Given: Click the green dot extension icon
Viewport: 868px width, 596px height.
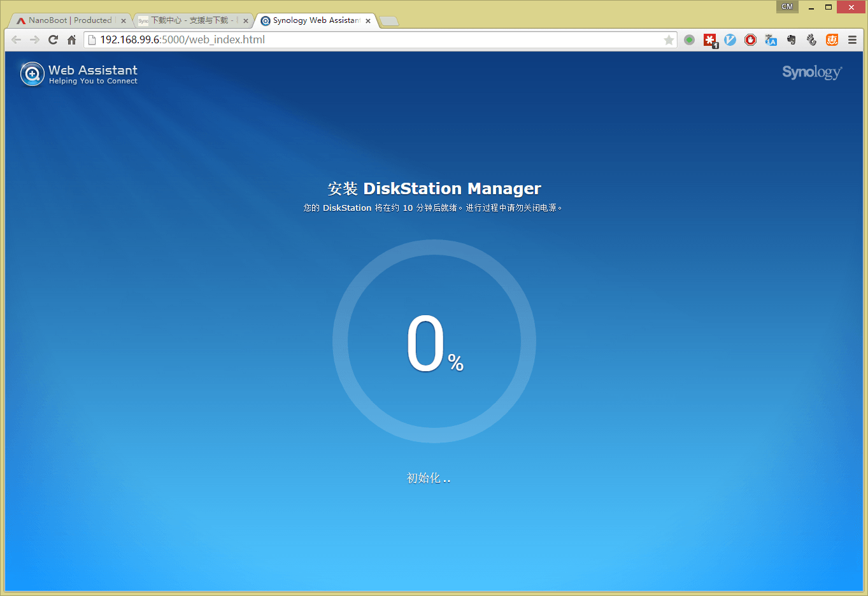Looking at the screenshot, I should (689, 40).
